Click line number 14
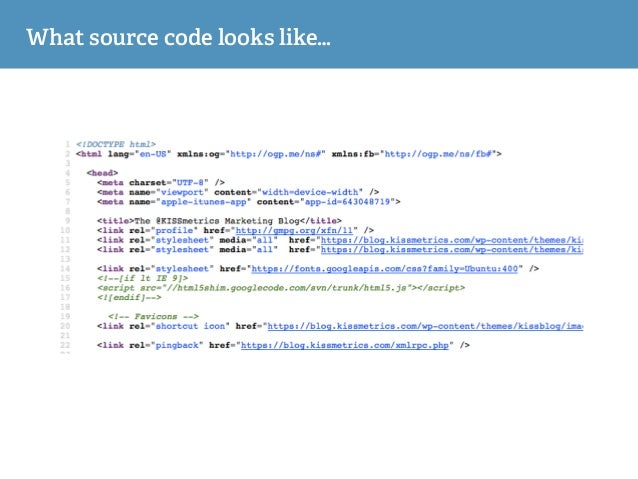 pos(65,269)
